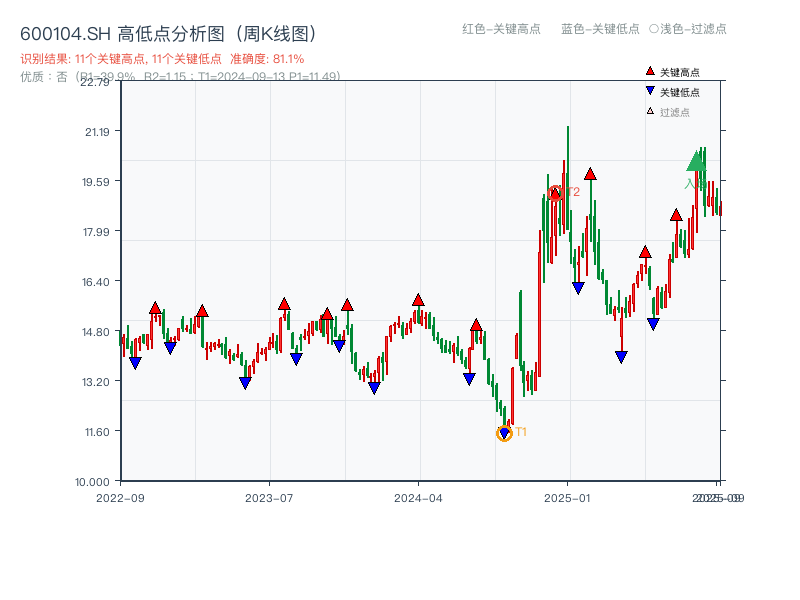Select the blue low marker near 14.00 in 2025
800x600 pixels.
[621, 357]
